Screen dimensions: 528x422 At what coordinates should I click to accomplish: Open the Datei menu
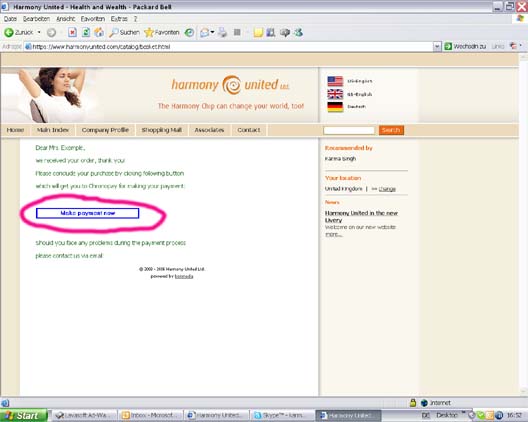[x=10, y=19]
